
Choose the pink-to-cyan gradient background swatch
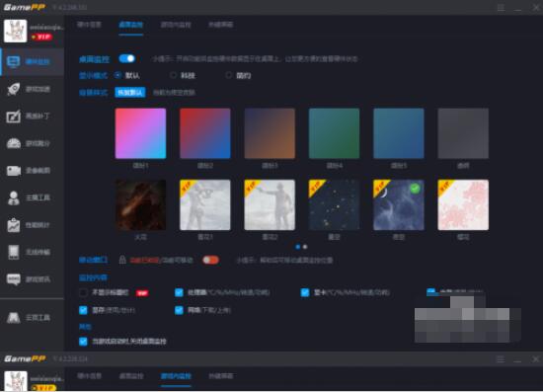click(x=140, y=133)
